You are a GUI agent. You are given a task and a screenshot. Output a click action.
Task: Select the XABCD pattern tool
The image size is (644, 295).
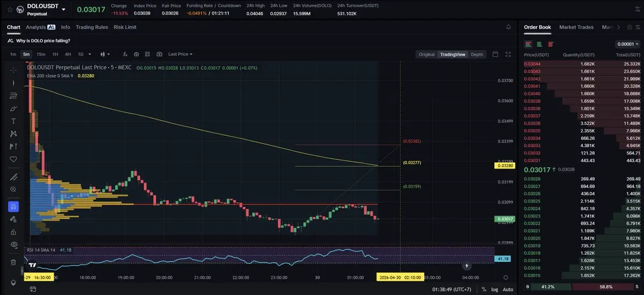click(13, 134)
